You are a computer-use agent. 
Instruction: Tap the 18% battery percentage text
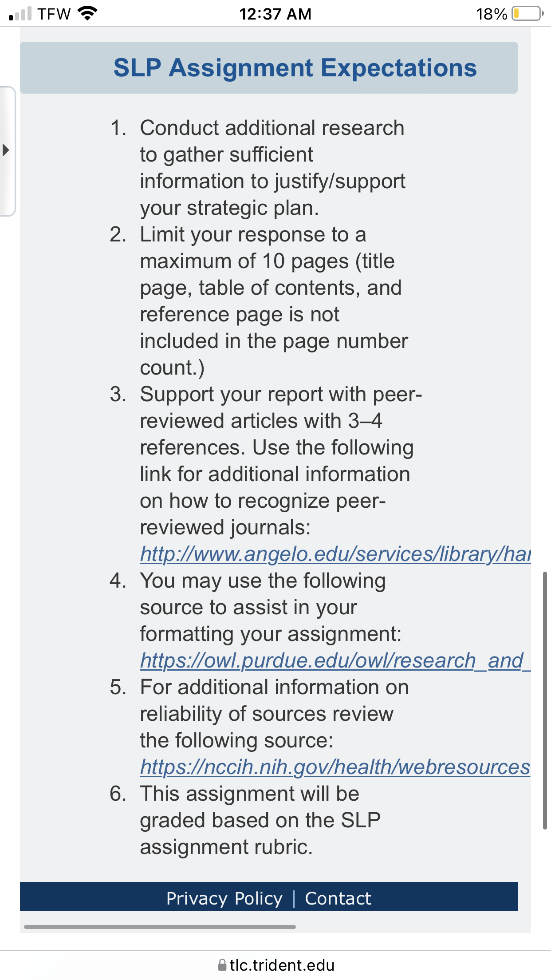coord(492,14)
